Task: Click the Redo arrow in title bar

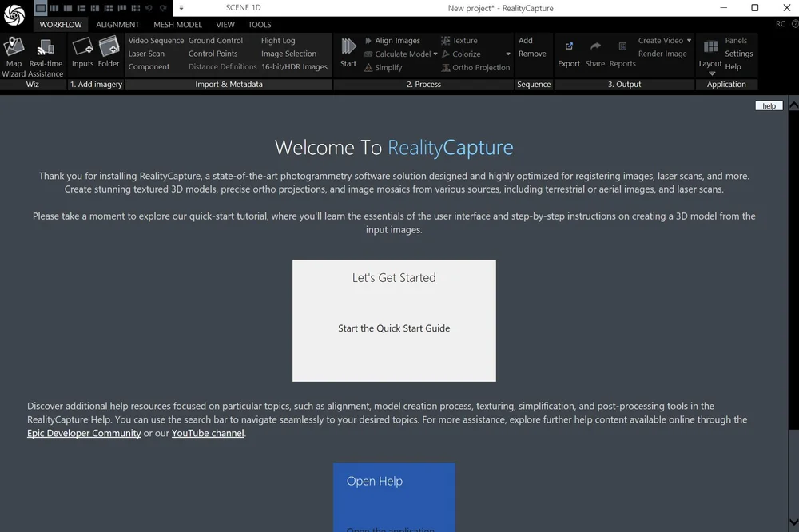Action: 163,8
